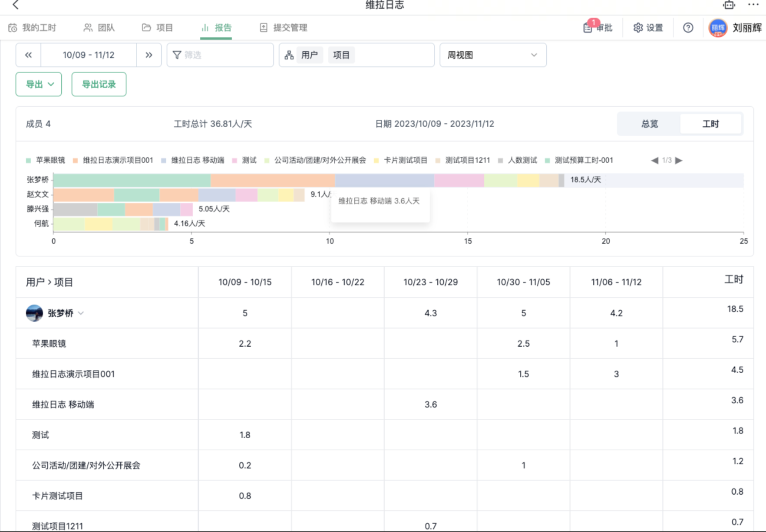Screen dimensions: 766x532
Task: Open the help question mark icon
Action: pyautogui.click(x=688, y=28)
